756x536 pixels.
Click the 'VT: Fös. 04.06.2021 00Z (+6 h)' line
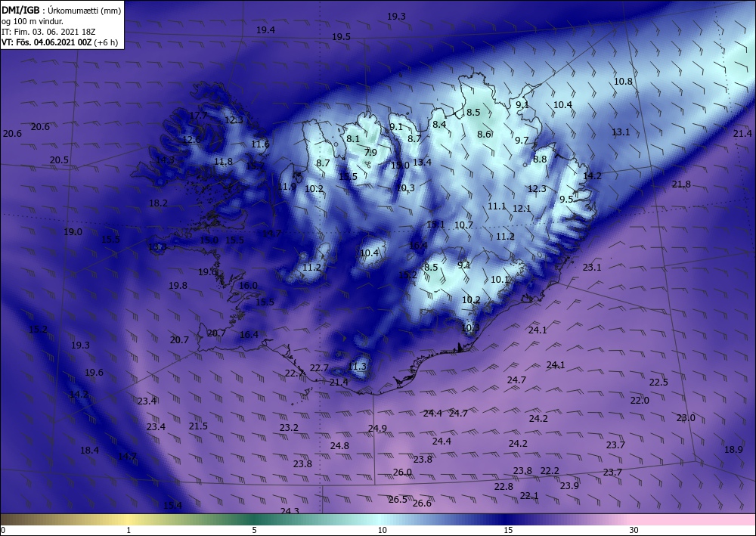[59, 42]
